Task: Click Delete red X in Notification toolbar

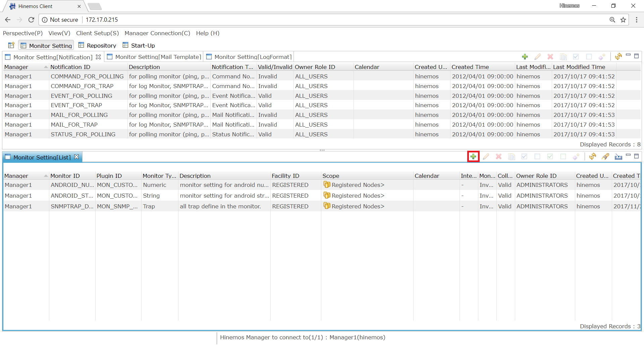Action: (550, 57)
